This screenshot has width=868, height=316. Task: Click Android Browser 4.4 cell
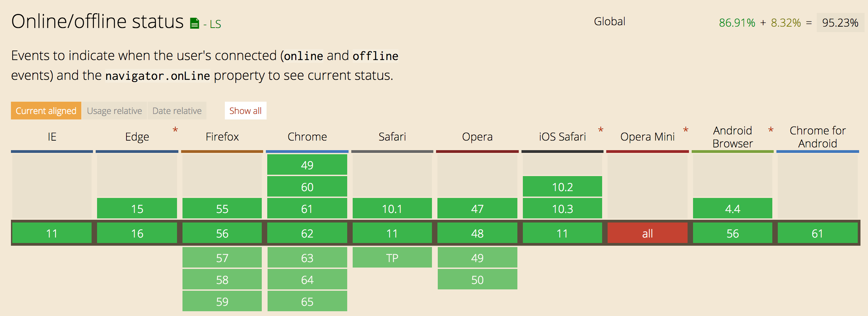pos(732,209)
